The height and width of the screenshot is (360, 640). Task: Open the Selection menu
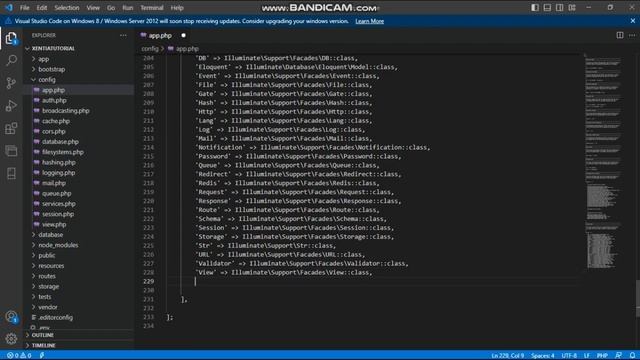tap(67, 8)
